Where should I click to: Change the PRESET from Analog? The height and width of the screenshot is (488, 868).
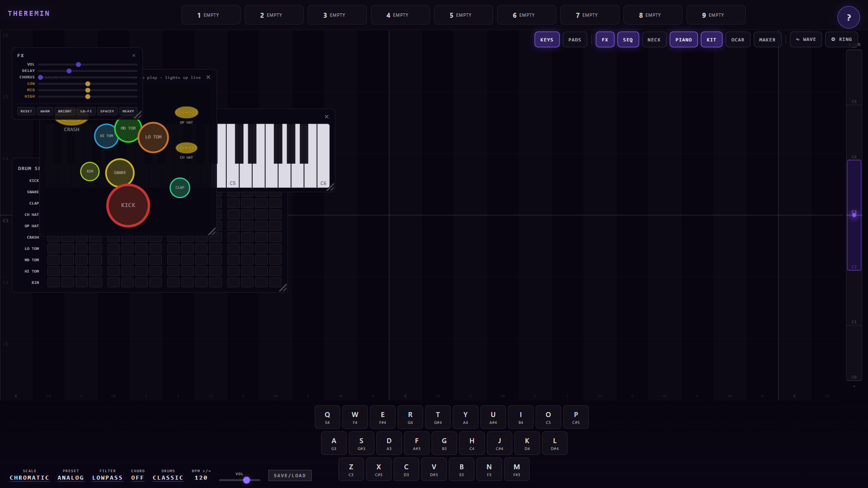[x=71, y=478]
